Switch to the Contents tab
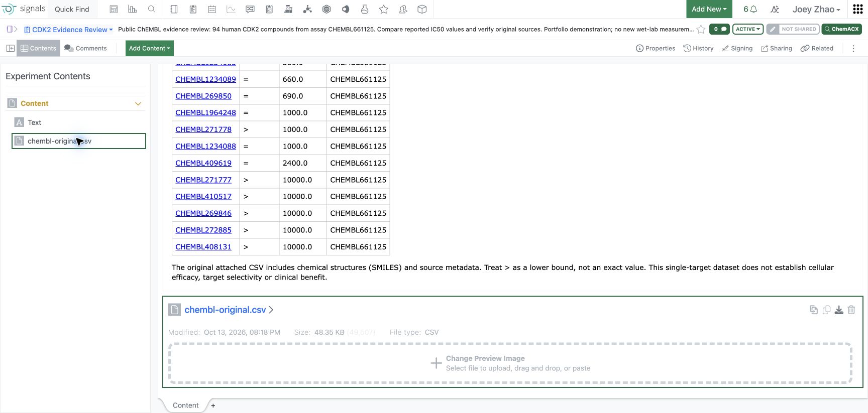 (x=38, y=48)
